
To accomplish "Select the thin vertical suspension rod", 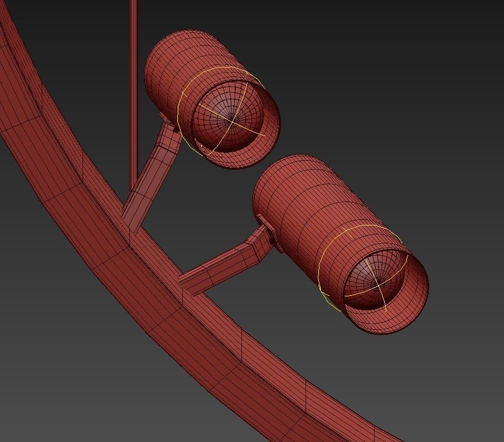I will pos(133,97).
